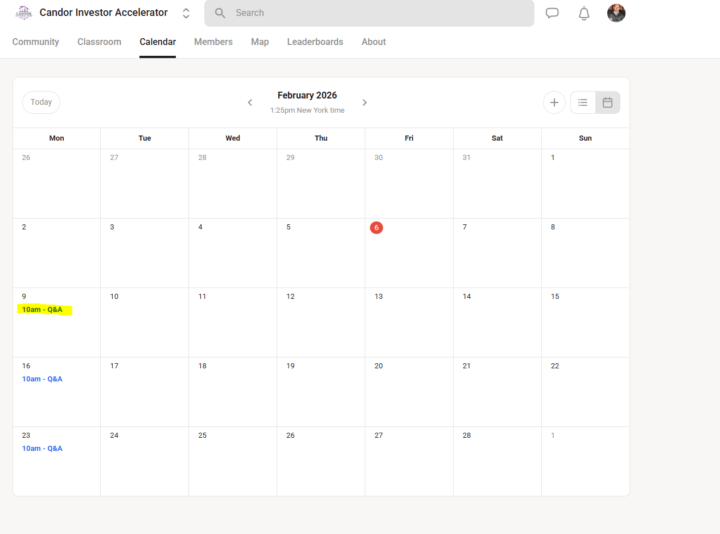Select date 13 in the calendar
Viewport: 720px width, 534px height.
(x=378, y=297)
